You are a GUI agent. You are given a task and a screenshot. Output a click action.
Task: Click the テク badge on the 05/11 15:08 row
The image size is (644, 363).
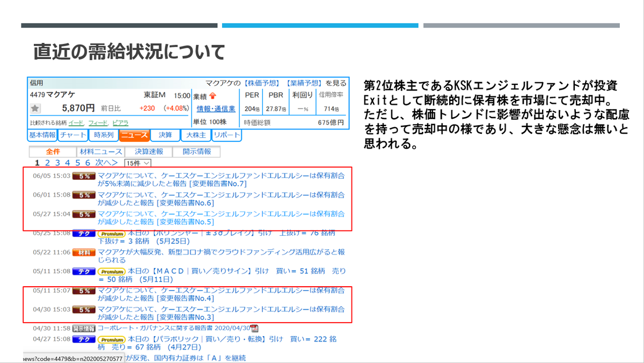pyautogui.click(x=84, y=272)
